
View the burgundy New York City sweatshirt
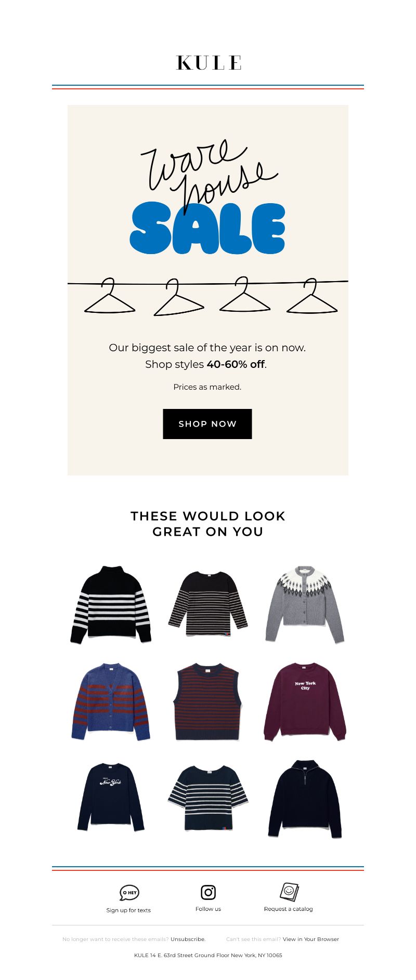click(x=305, y=701)
